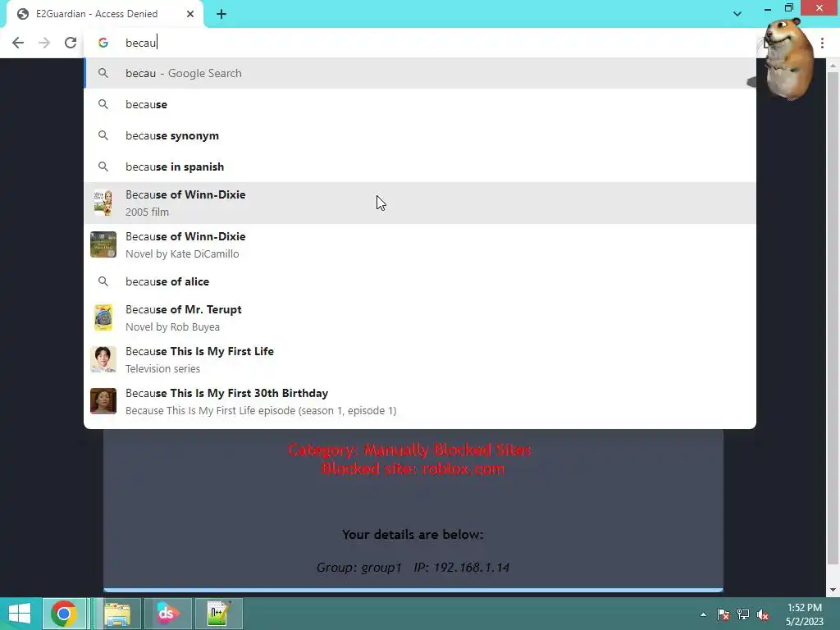Click 'Your details are below:' text

coord(413,535)
